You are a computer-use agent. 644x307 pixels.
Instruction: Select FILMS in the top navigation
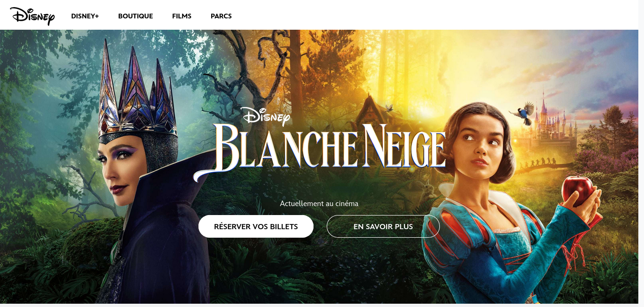tap(182, 16)
